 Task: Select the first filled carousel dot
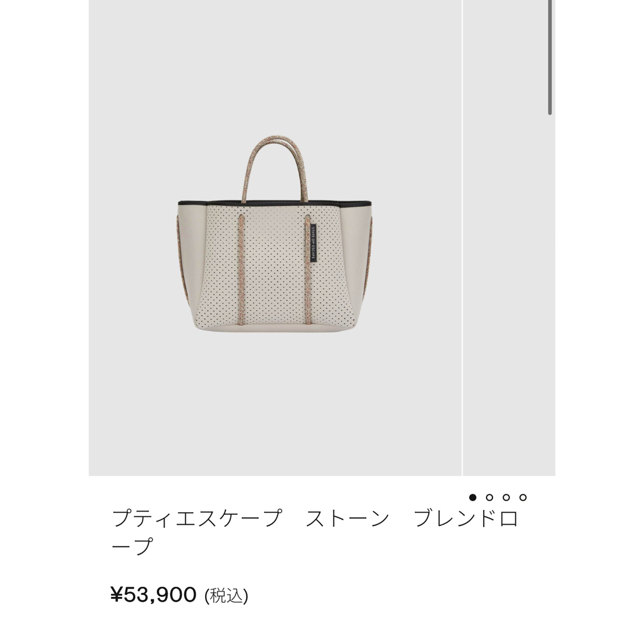473,497
